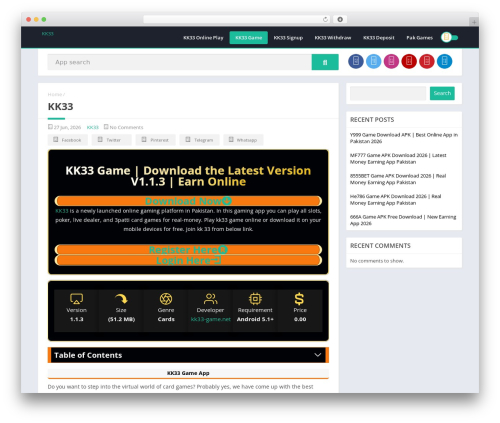Share via the Pinterest button
The width and height of the screenshot is (500, 423).
(155, 140)
